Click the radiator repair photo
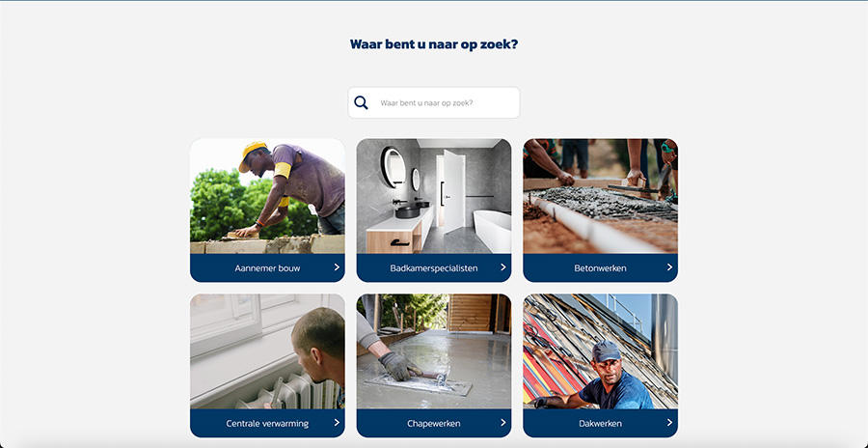Viewport: 868px width, 448px height. (x=267, y=351)
